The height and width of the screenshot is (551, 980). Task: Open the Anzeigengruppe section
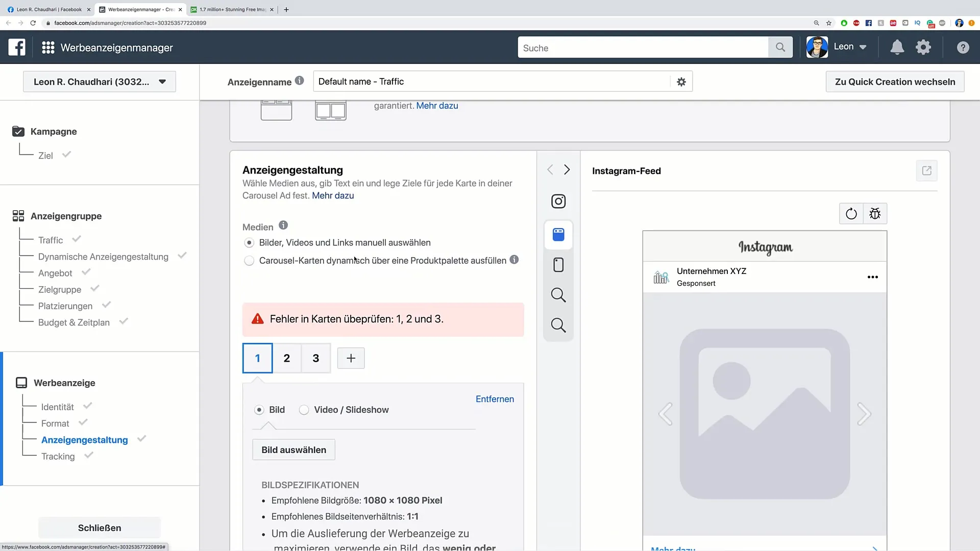tap(66, 216)
